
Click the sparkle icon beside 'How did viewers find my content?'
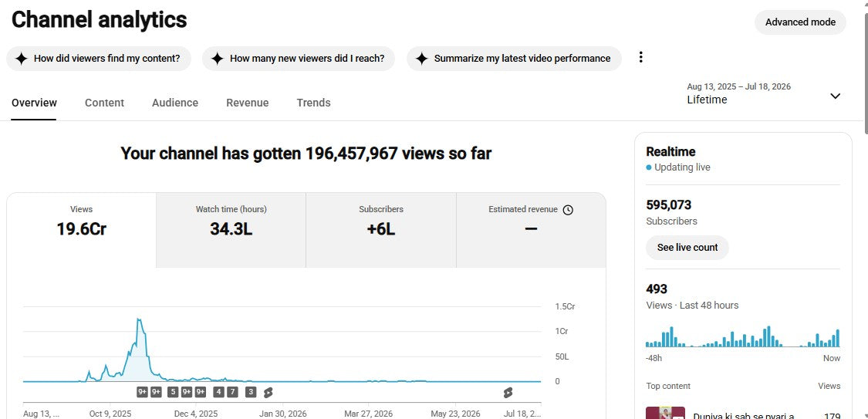(x=21, y=59)
